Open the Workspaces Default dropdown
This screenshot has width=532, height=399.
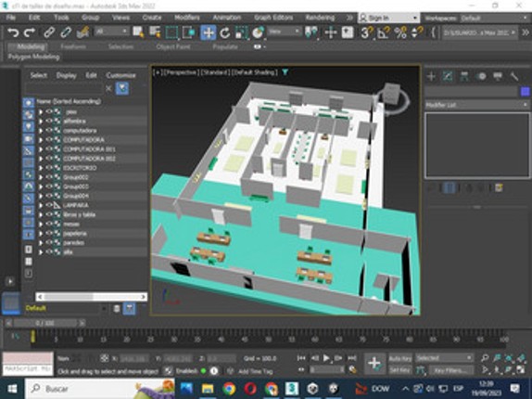(x=494, y=19)
